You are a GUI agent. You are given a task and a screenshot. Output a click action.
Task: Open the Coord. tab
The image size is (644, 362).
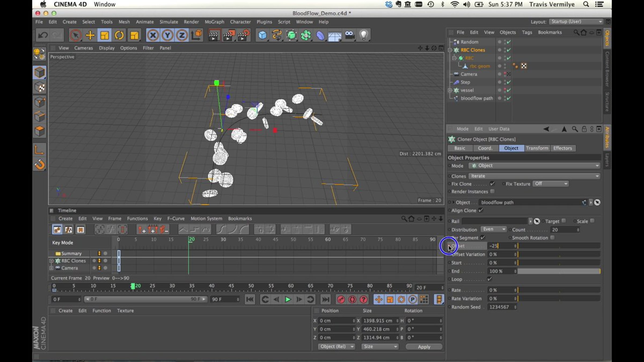pyautogui.click(x=485, y=148)
